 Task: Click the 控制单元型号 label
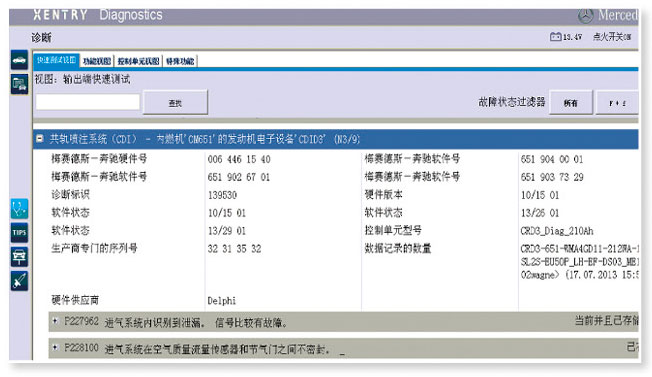(393, 230)
